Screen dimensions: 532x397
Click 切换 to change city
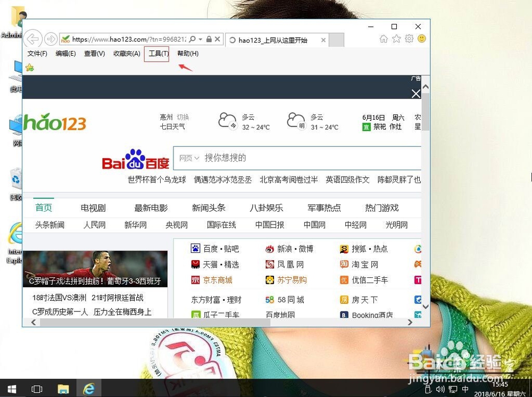click(183, 117)
